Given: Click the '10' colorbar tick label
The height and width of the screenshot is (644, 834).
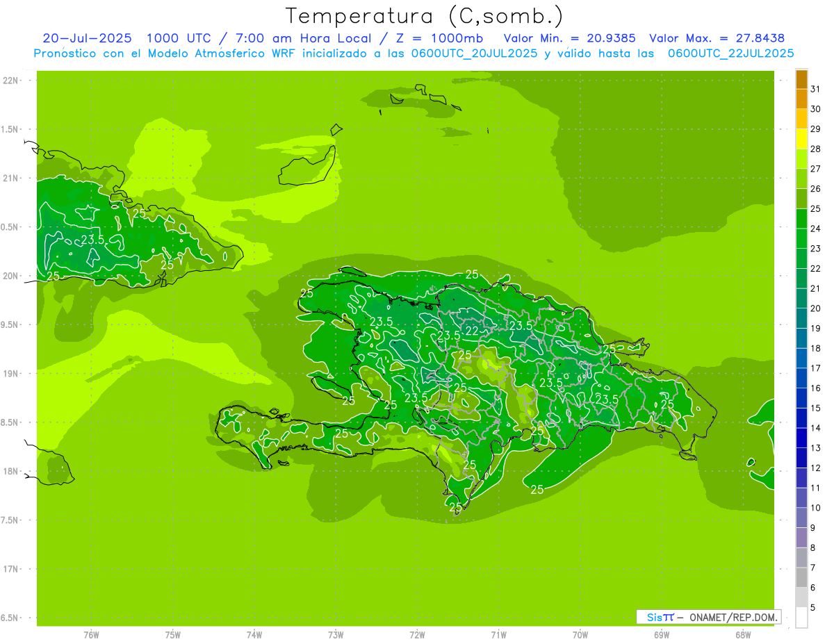Looking at the screenshot, I should (815, 508).
